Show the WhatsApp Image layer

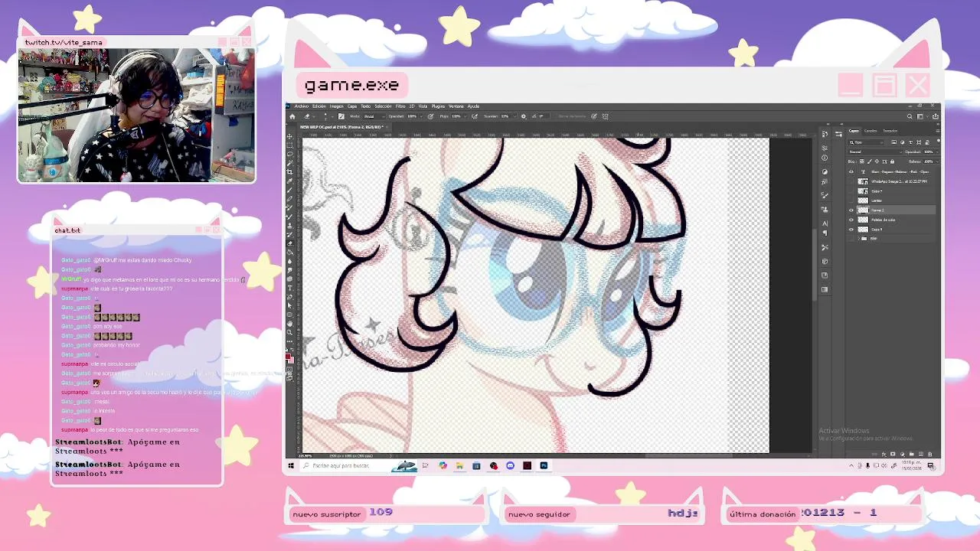coord(851,181)
